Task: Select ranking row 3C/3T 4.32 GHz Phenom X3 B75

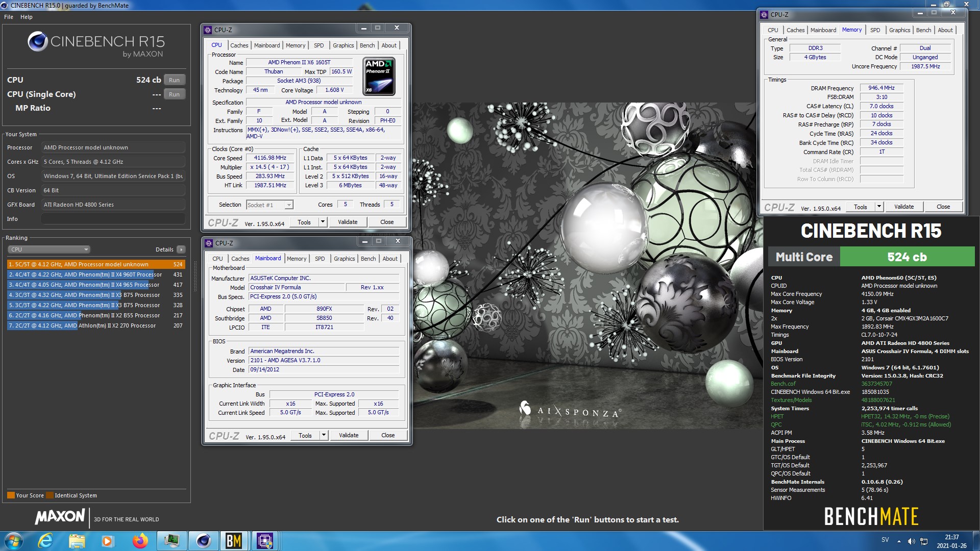Action: [x=96, y=295]
